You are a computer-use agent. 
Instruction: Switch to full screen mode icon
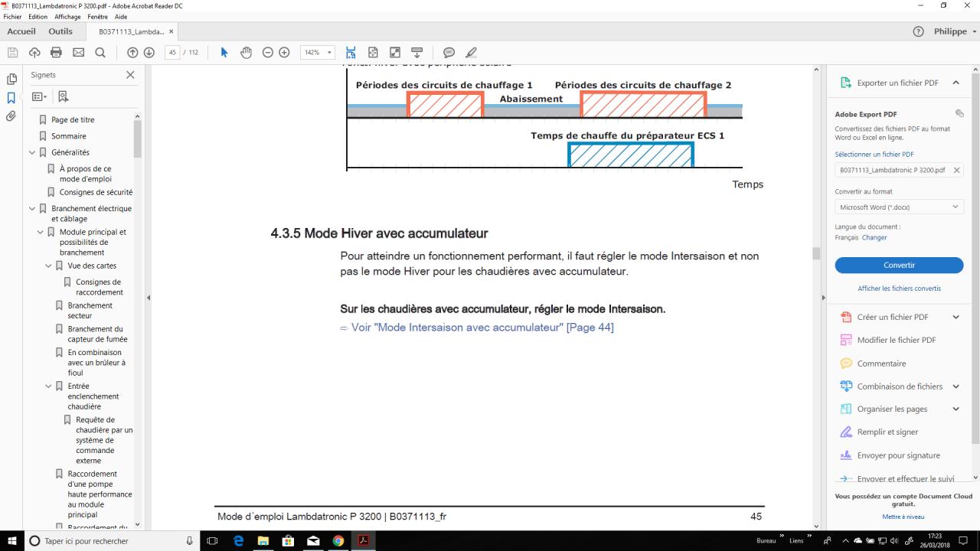click(x=395, y=52)
